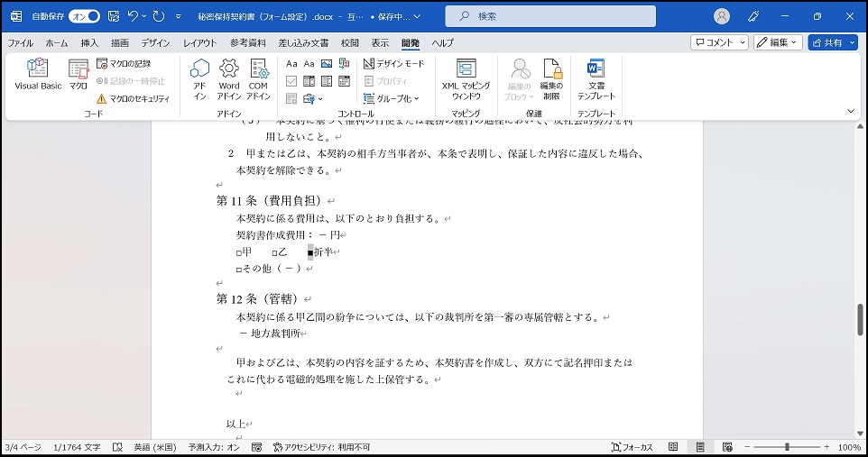This screenshot has height=457, width=868.
Task: Insert picture content control
Action: click(x=327, y=64)
